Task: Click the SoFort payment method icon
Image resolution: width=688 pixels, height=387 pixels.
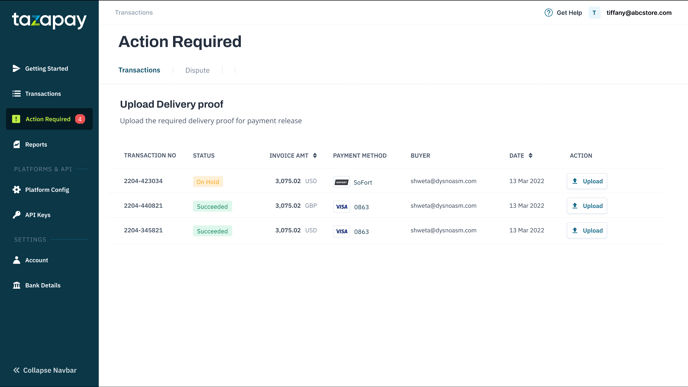Action: (341, 182)
